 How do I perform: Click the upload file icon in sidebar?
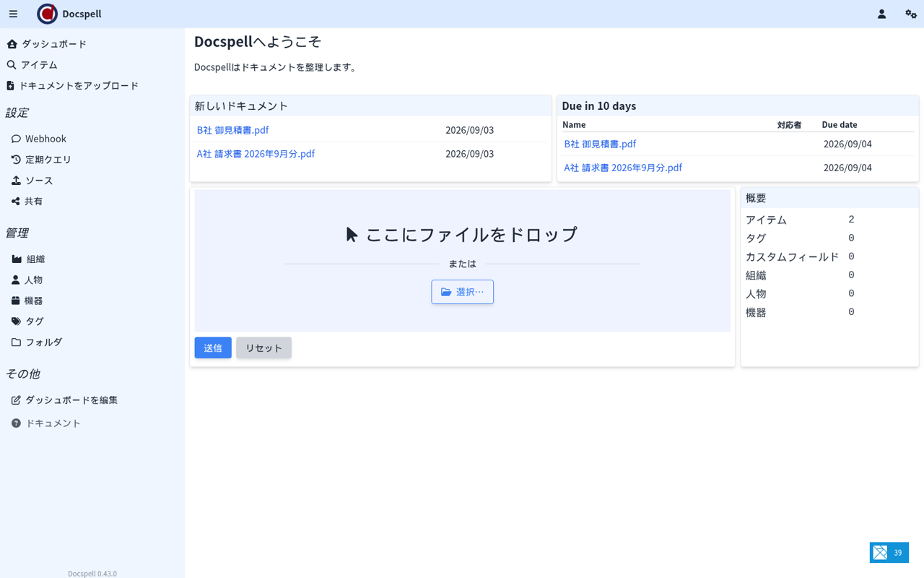tap(10, 85)
